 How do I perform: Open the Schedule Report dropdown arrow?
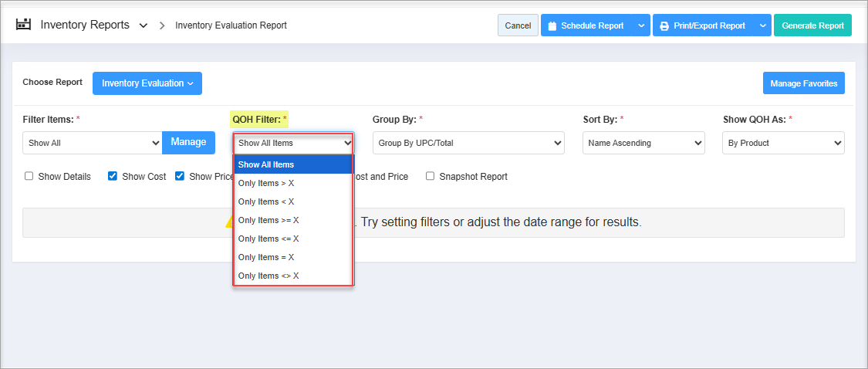[x=641, y=25]
